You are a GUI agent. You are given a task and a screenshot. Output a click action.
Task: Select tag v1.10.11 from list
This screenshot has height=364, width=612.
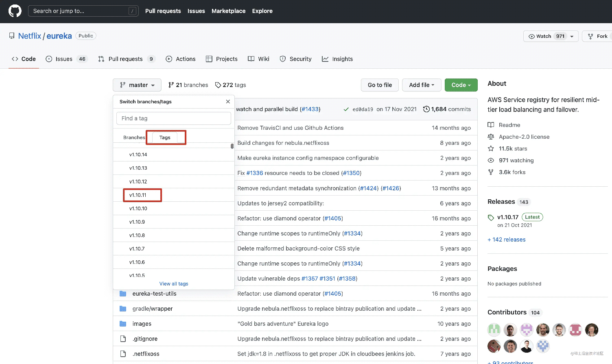click(x=138, y=195)
